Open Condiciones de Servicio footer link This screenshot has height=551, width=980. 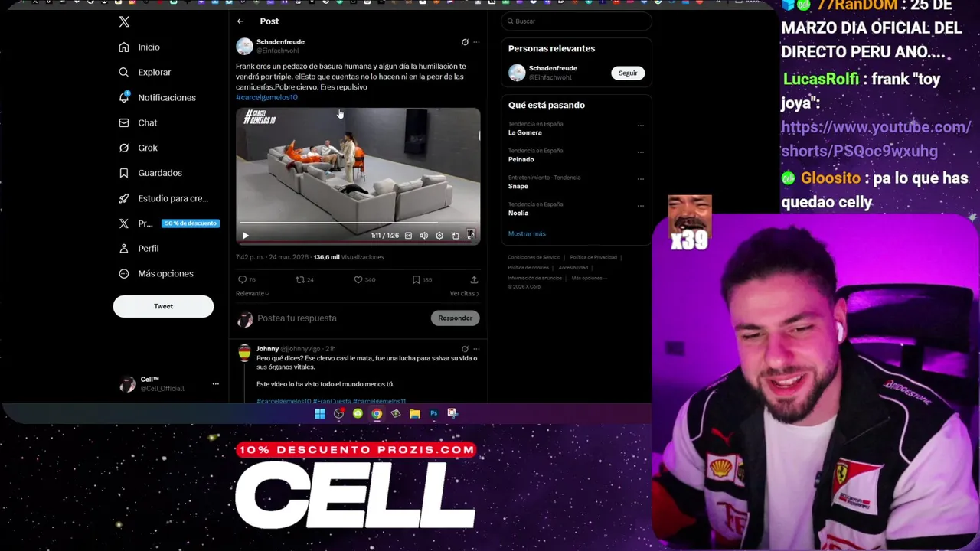pyautogui.click(x=534, y=257)
